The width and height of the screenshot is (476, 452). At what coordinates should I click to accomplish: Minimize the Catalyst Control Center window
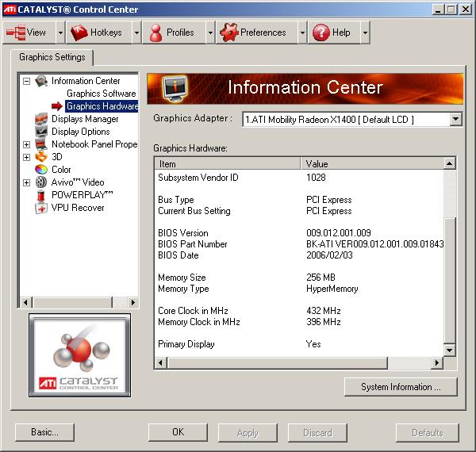[438, 10]
